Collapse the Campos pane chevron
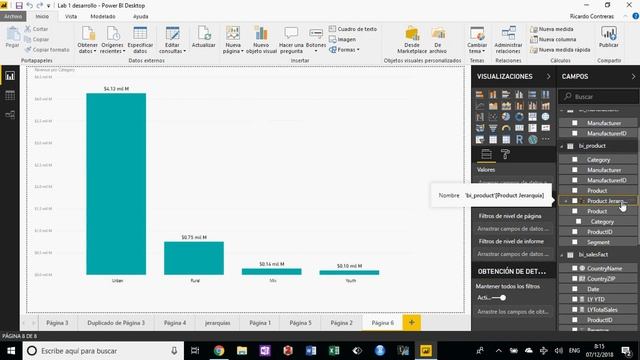The height and width of the screenshot is (360, 640). (633, 76)
